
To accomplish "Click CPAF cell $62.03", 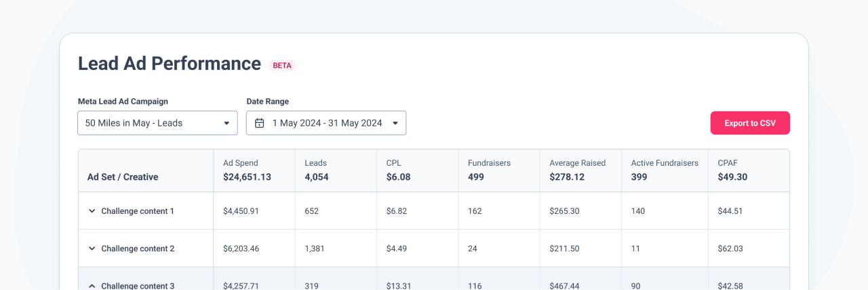I will point(730,249).
